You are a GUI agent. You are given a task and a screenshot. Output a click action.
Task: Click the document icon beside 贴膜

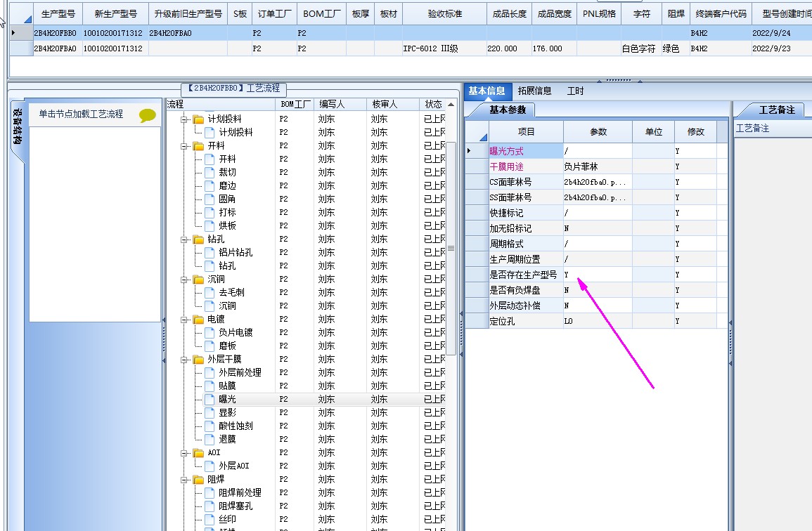pos(210,386)
